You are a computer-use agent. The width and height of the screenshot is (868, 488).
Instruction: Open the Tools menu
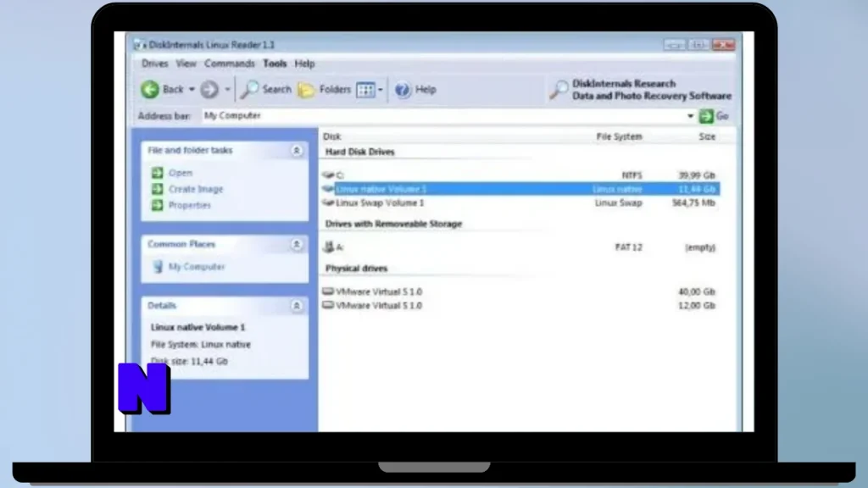coord(275,64)
